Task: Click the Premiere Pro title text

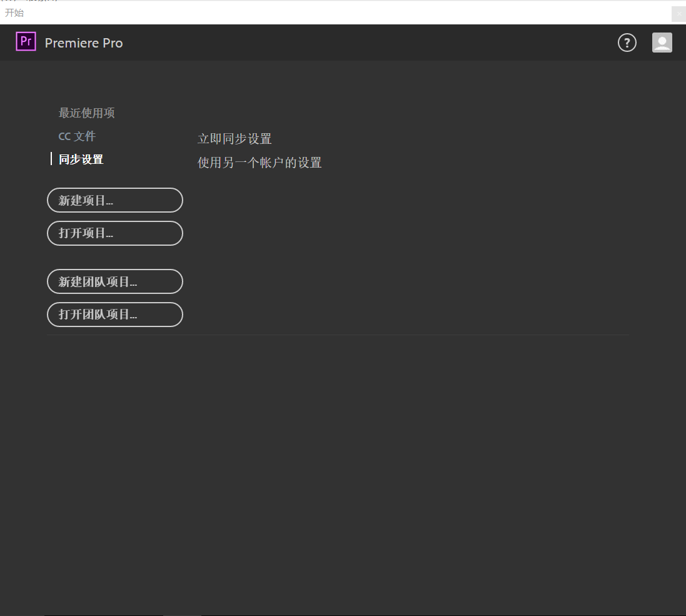Action: 84,43
